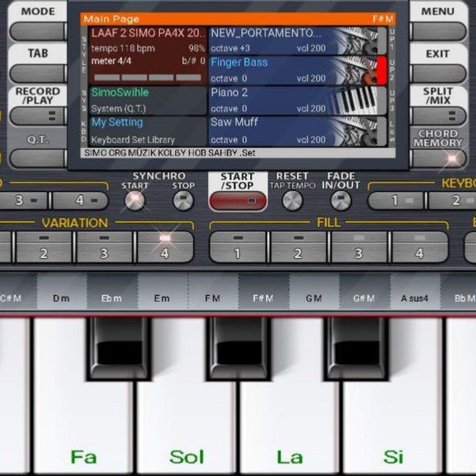Click the Main Page title bar
Image resolution: width=476 pixels, height=476 pixels.
tap(238, 19)
